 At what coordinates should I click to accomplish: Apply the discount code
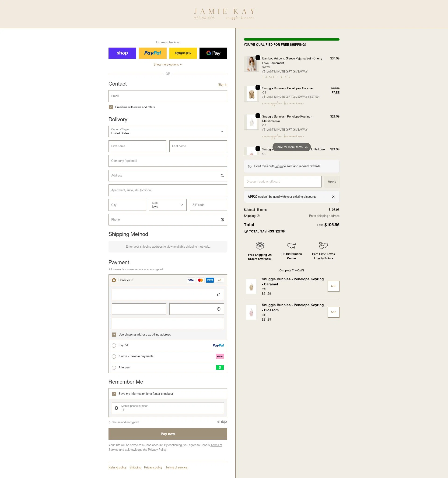[x=332, y=182]
